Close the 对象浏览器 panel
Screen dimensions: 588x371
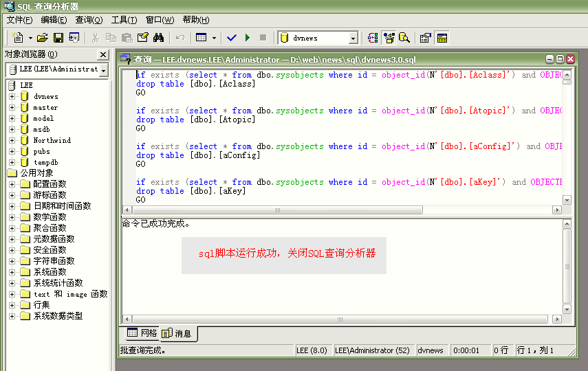[x=103, y=54]
